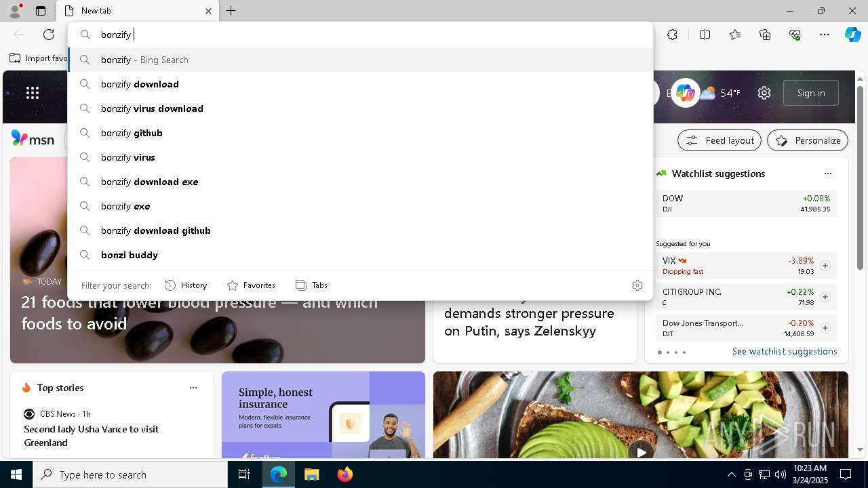Select the 'bonzify - Bing Search' suggestion
Image resolution: width=868 pixels, height=488 pixels.
(x=360, y=60)
